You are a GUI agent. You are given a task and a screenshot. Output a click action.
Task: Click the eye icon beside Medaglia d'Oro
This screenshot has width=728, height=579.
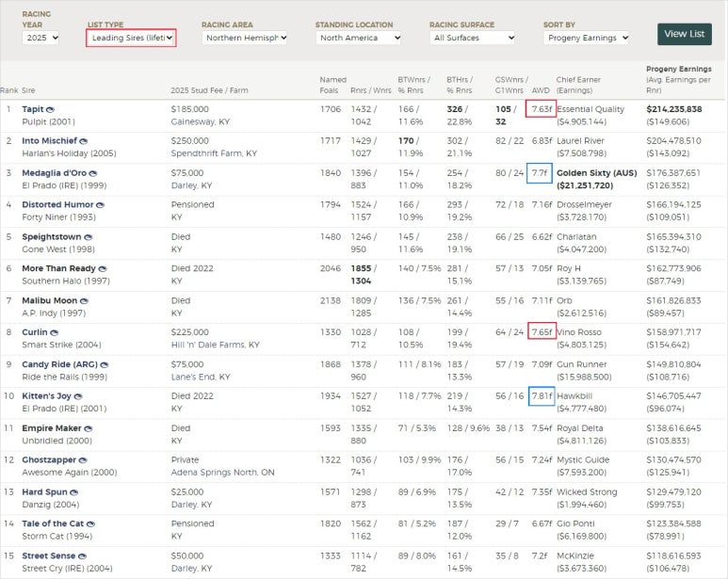pyautogui.click(x=93, y=173)
